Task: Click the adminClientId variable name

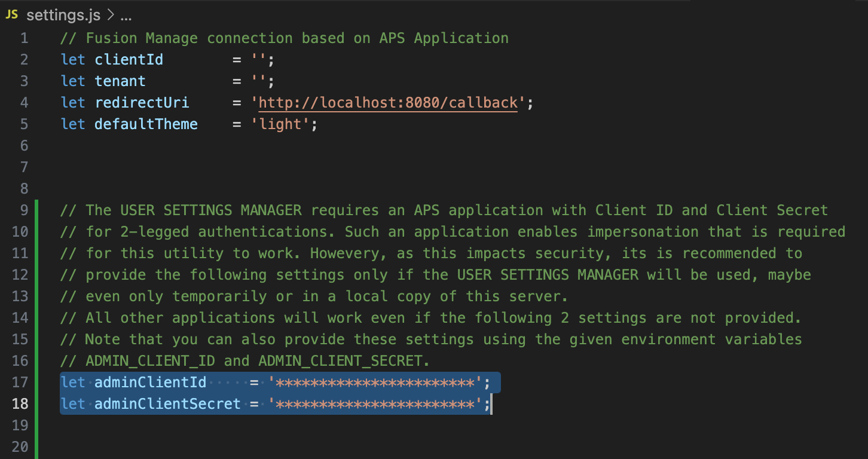Action: click(x=150, y=382)
